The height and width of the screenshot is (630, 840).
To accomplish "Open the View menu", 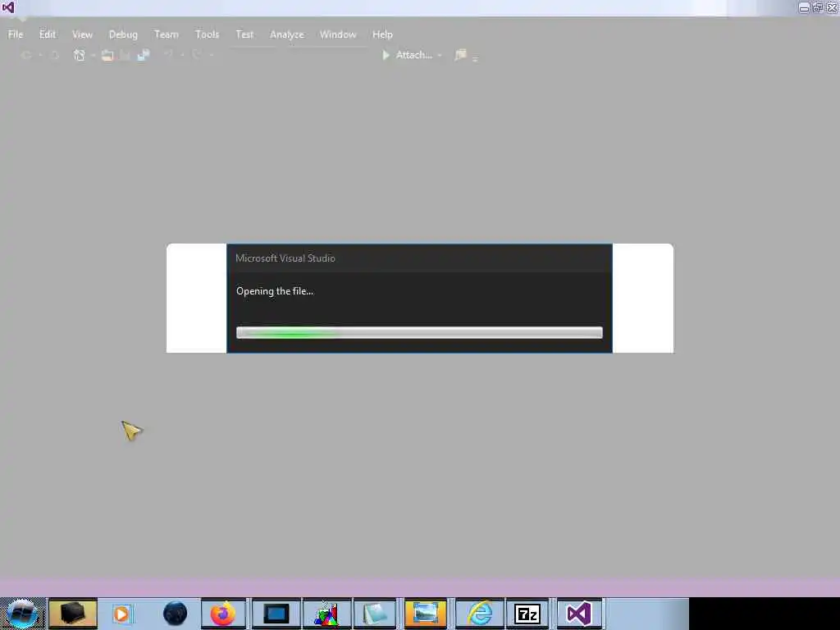I will coord(82,34).
